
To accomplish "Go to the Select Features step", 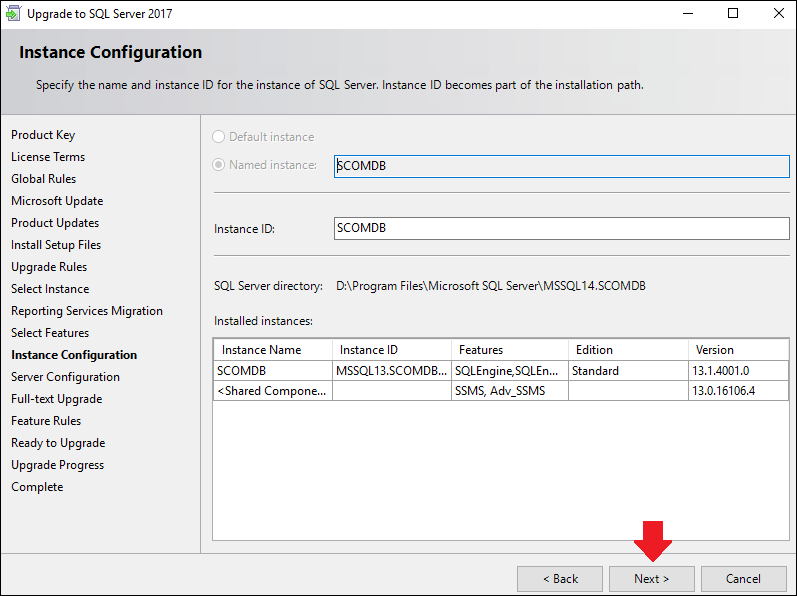I will [50, 333].
